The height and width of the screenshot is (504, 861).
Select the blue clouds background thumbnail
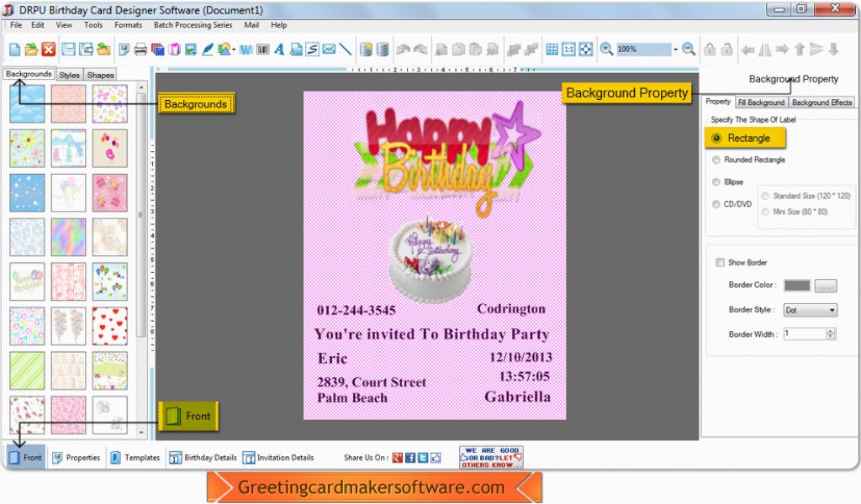[27, 103]
